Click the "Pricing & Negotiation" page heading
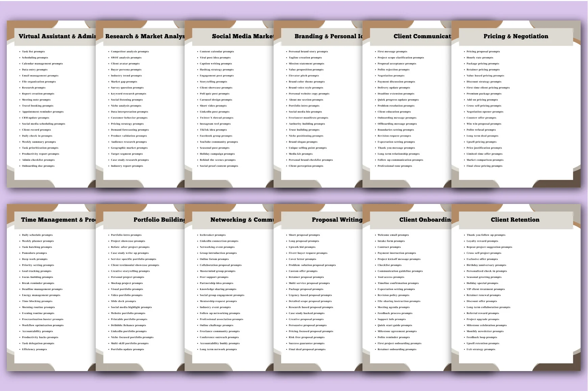The image size is (588, 391). (x=516, y=36)
